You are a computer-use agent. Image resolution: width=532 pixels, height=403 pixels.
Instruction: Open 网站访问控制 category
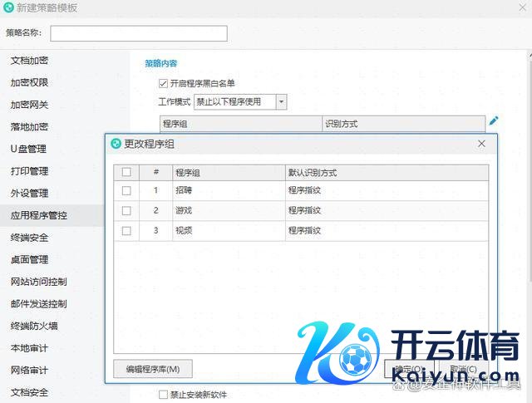39,282
